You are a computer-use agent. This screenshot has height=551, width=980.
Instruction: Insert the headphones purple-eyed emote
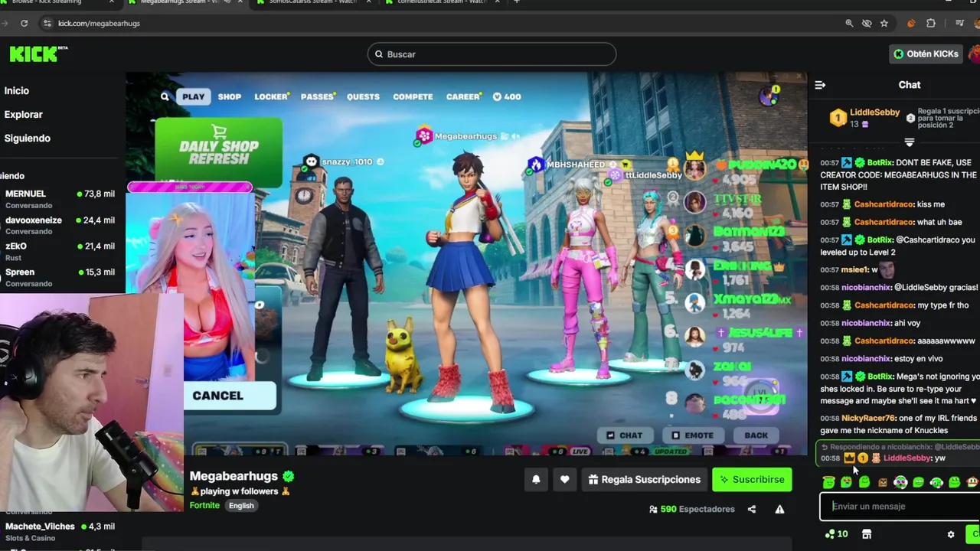click(x=900, y=481)
